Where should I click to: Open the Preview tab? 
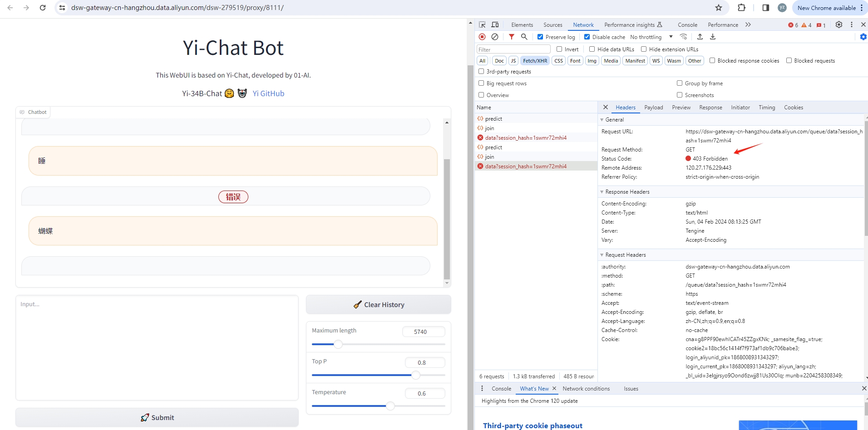pos(681,107)
